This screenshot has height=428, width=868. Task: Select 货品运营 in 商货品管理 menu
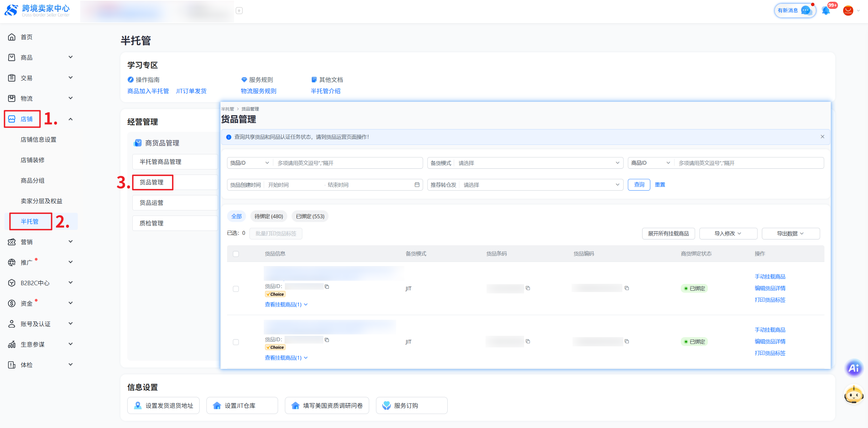click(x=151, y=203)
